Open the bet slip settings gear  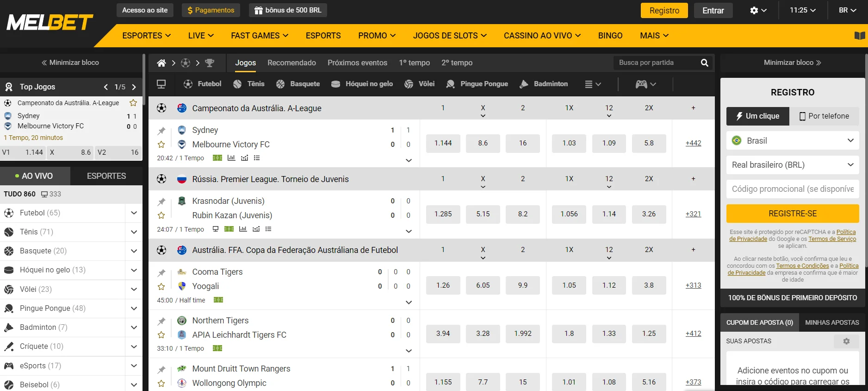[x=846, y=341]
